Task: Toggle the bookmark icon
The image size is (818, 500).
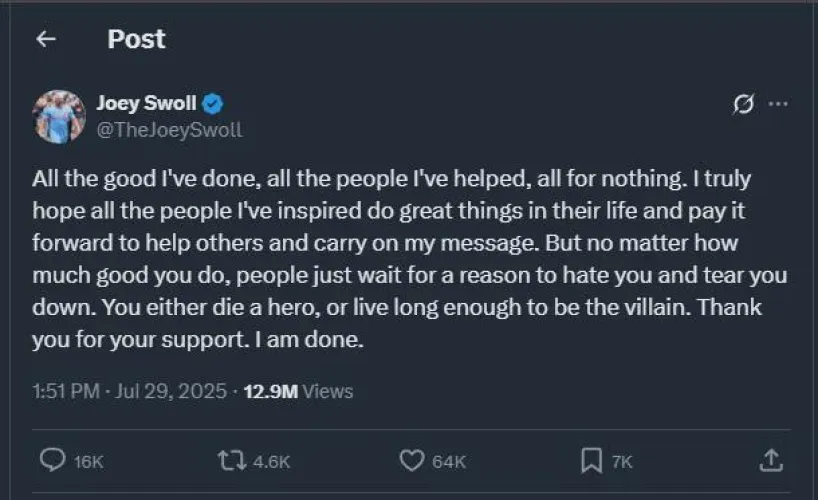Action: tap(590, 459)
